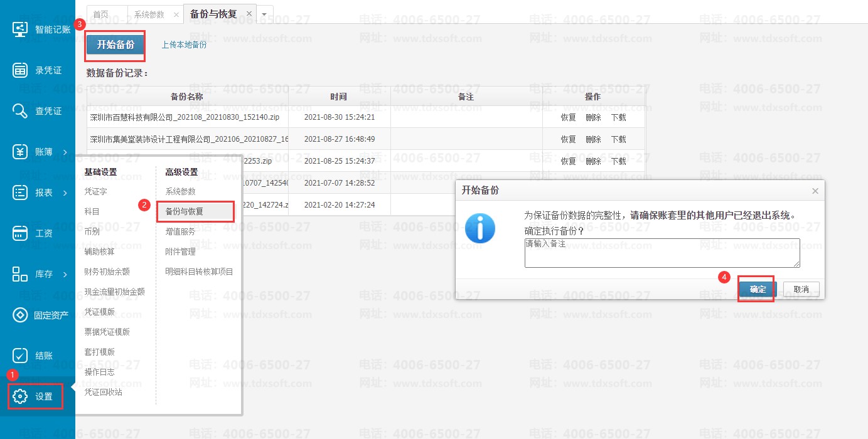Image resolution: width=868 pixels, height=439 pixels.
Task: Click the 结账 checkmark icon
Action: (20, 356)
